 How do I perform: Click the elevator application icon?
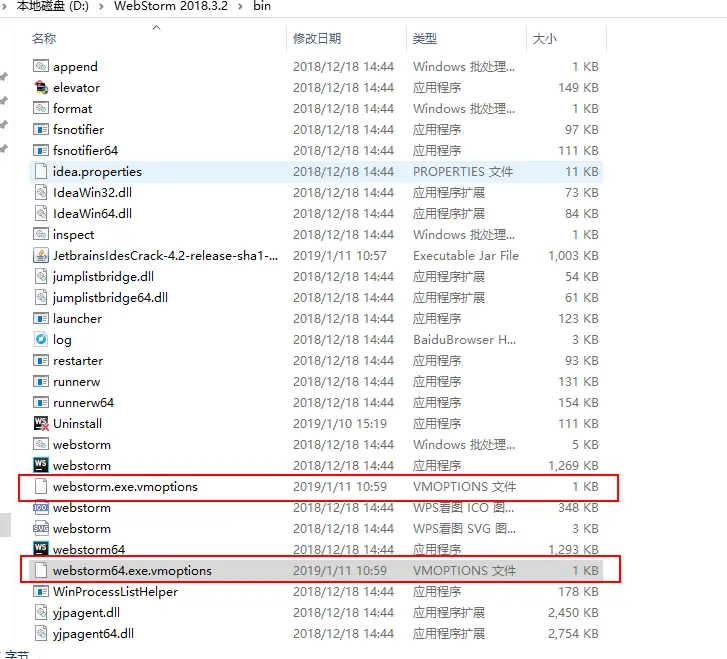click(41, 87)
